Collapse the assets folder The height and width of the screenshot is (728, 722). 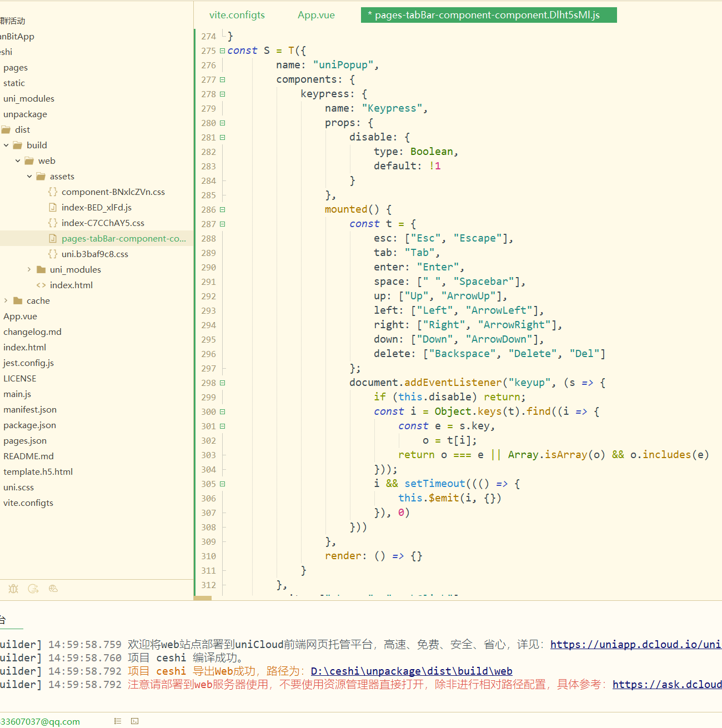[x=29, y=177]
